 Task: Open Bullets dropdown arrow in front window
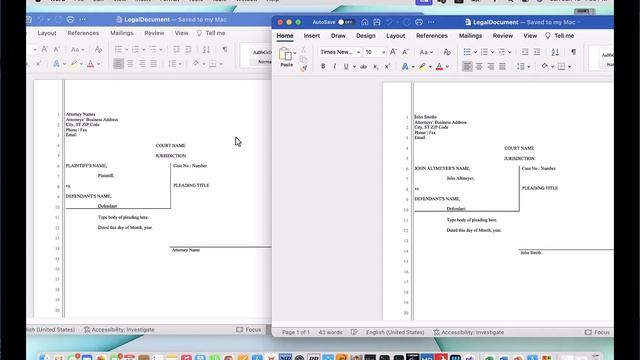click(x=476, y=52)
